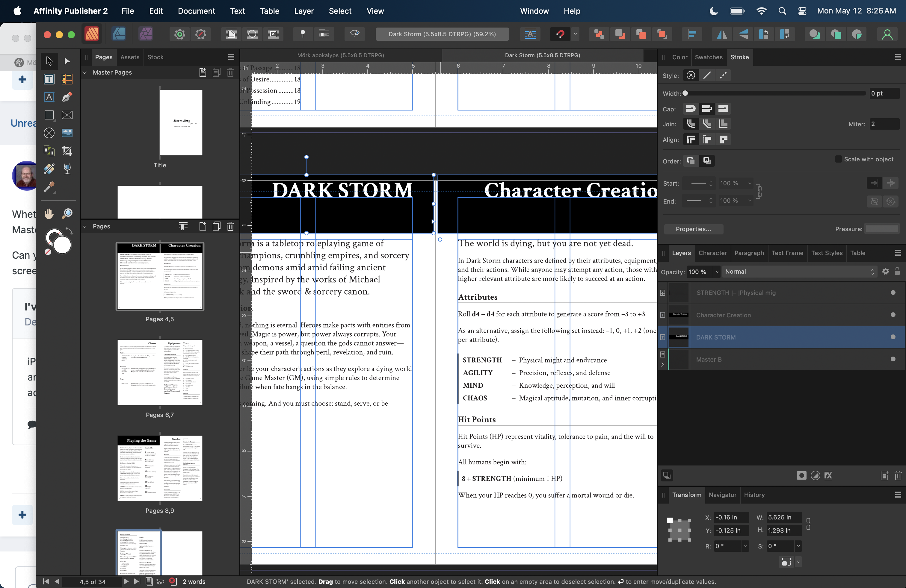
Task: Toggle visibility of DARK STORM layer
Action: (x=893, y=337)
